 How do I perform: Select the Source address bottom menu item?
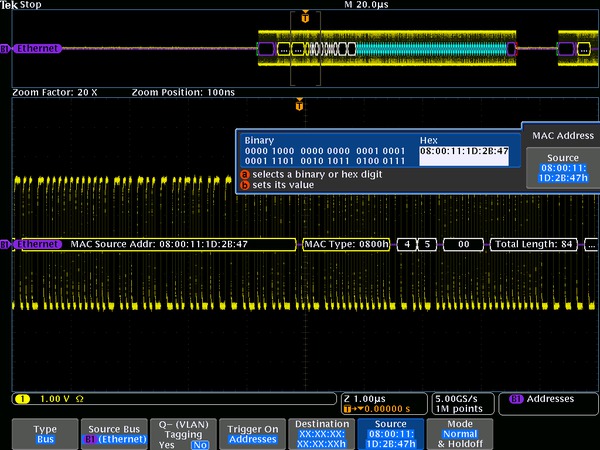click(390, 432)
